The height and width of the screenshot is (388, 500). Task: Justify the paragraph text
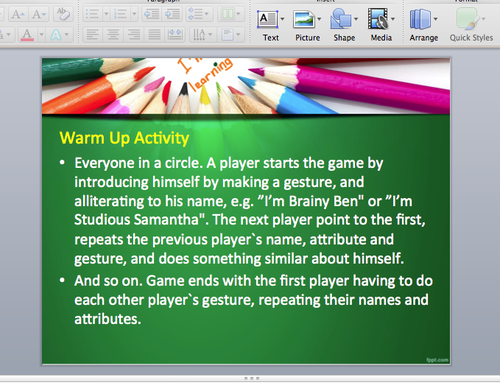pos(155,34)
